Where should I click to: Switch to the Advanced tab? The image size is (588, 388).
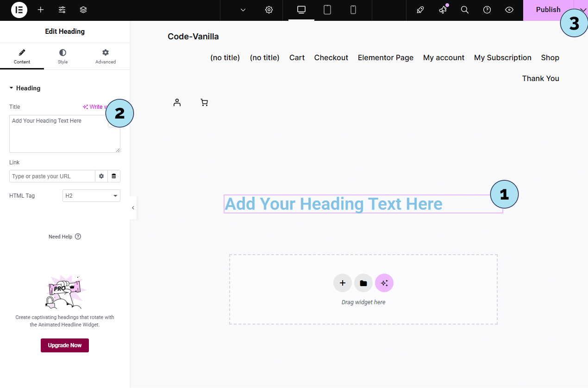106,56
